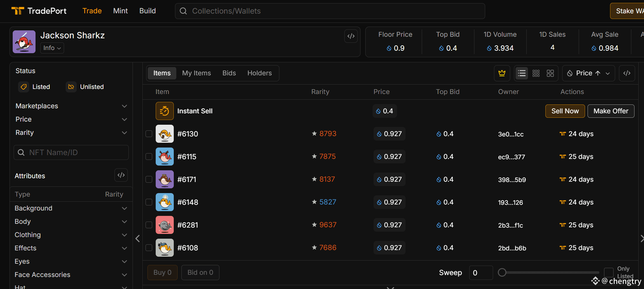The height and width of the screenshot is (289, 644).
Task: Switch to list view layout icon
Action: (522, 73)
